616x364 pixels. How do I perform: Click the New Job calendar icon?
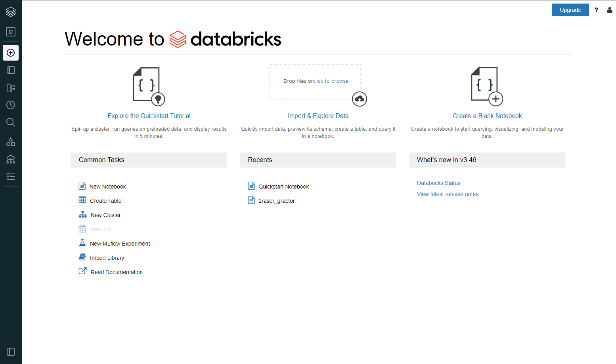(82, 229)
